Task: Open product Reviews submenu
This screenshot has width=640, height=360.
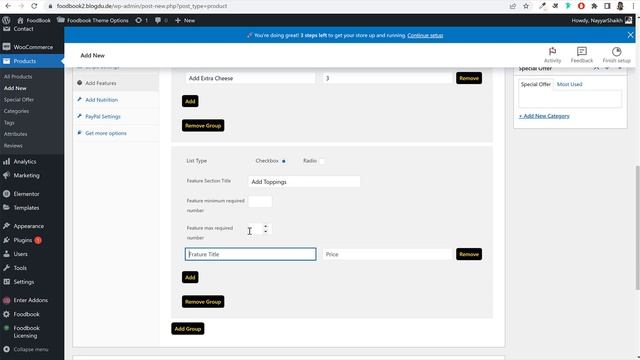Action: pos(13,146)
